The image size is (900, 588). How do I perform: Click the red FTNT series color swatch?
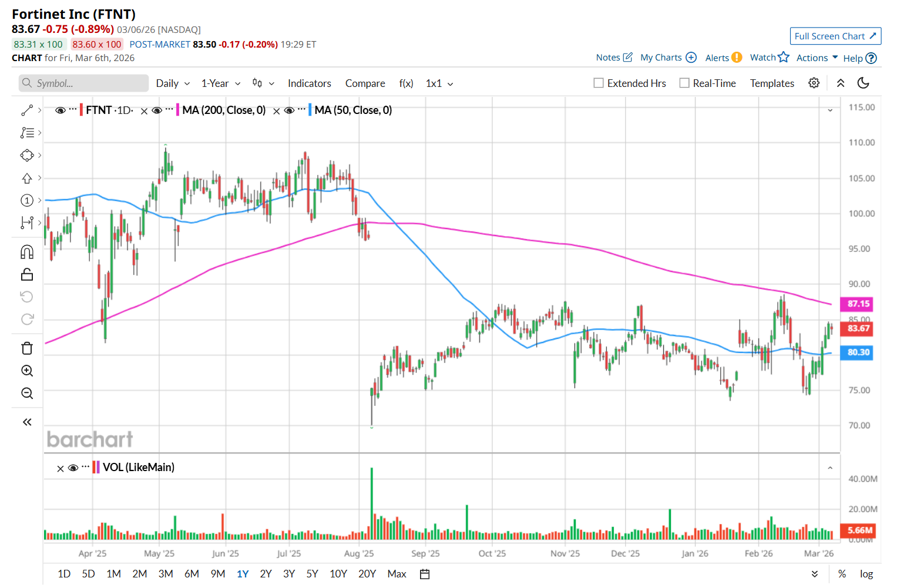point(81,110)
